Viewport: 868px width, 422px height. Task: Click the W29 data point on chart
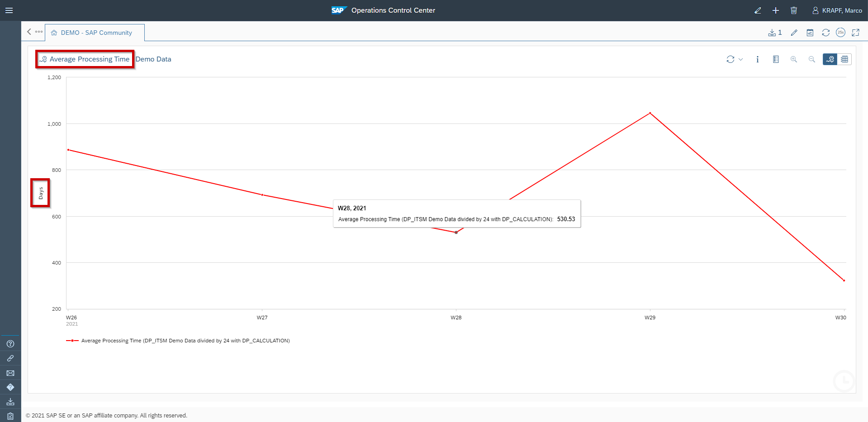[x=650, y=113]
